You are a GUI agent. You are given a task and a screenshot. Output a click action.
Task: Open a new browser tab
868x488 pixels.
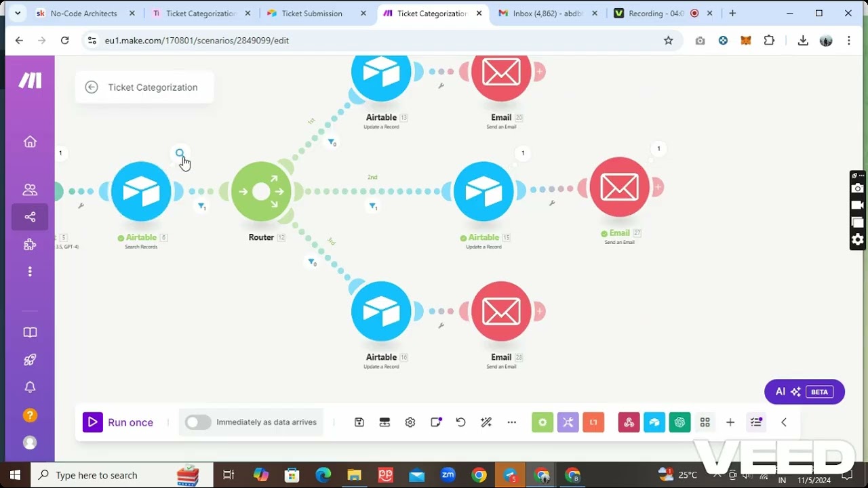(732, 13)
